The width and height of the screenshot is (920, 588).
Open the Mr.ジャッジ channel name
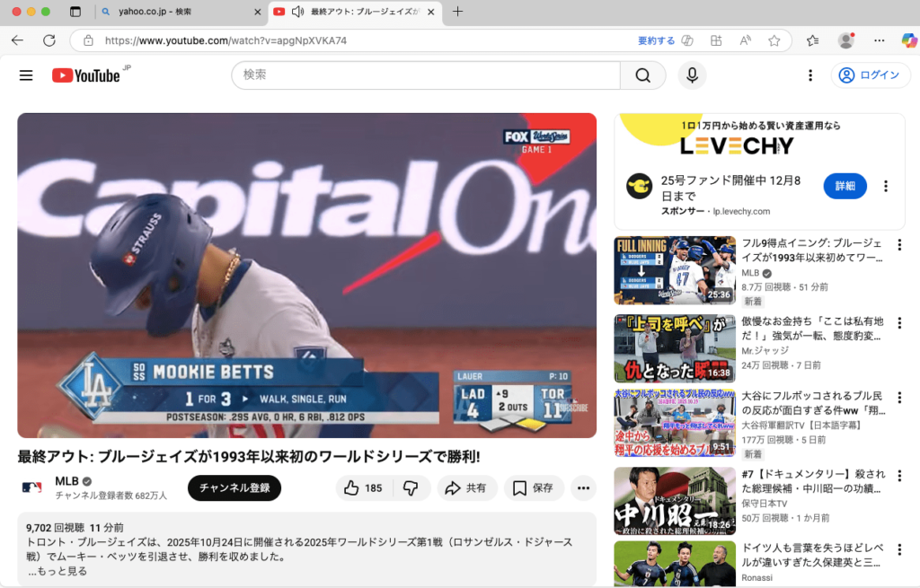tap(765, 351)
